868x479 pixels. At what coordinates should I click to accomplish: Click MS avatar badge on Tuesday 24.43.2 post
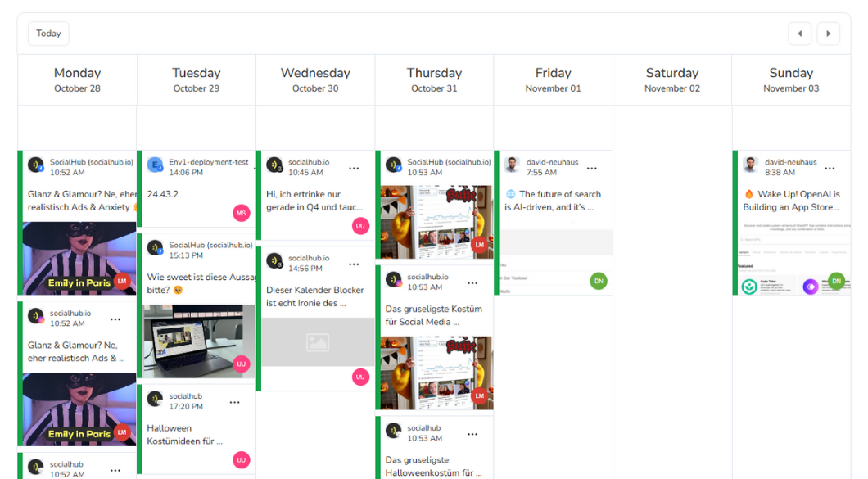(241, 213)
